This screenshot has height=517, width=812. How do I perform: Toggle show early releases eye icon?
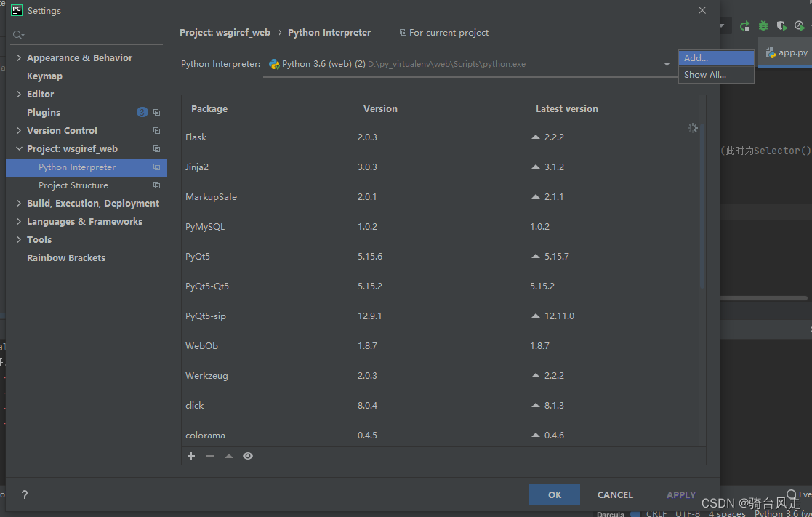coord(248,456)
